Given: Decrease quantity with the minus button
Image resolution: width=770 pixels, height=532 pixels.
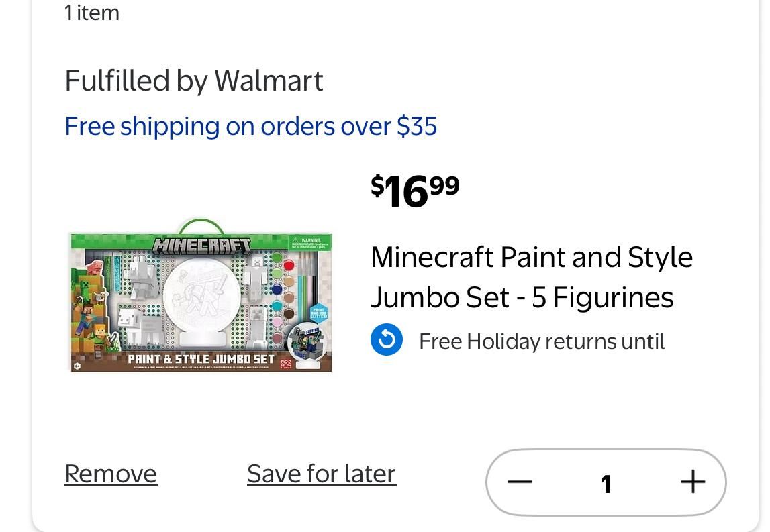Looking at the screenshot, I should 520,482.
